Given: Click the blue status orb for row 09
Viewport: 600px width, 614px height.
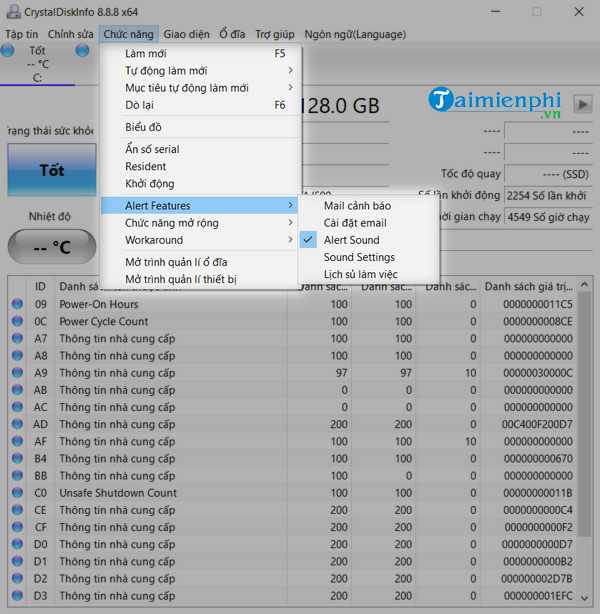Looking at the screenshot, I should (x=17, y=304).
